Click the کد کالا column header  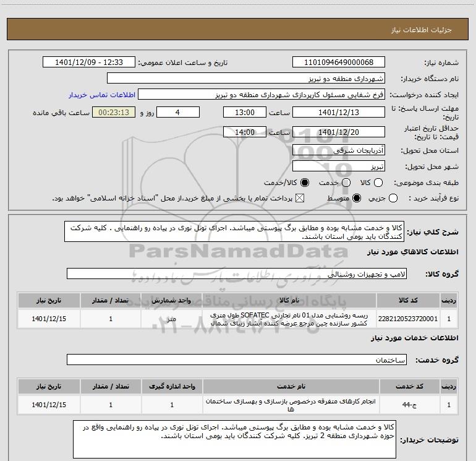tap(408, 300)
